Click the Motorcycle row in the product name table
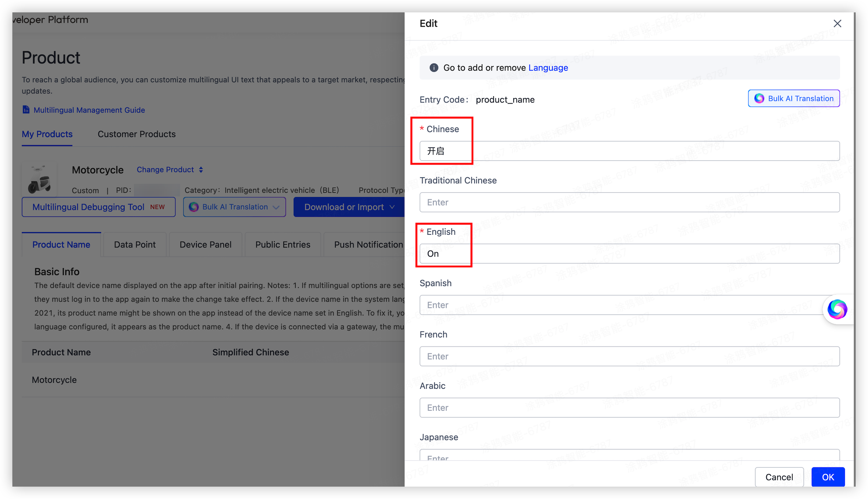The width and height of the screenshot is (868, 499). [213, 380]
